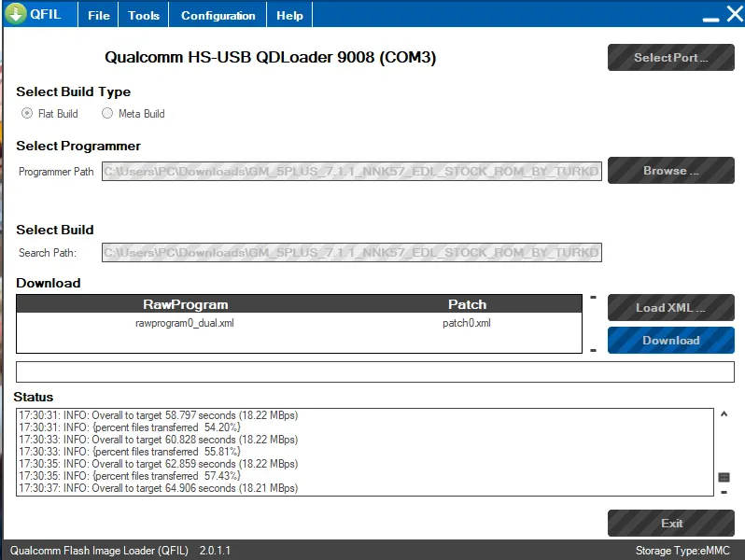This screenshot has height=560, width=745.
Task: Select the patch0.xml entry
Action: (x=467, y=323)
